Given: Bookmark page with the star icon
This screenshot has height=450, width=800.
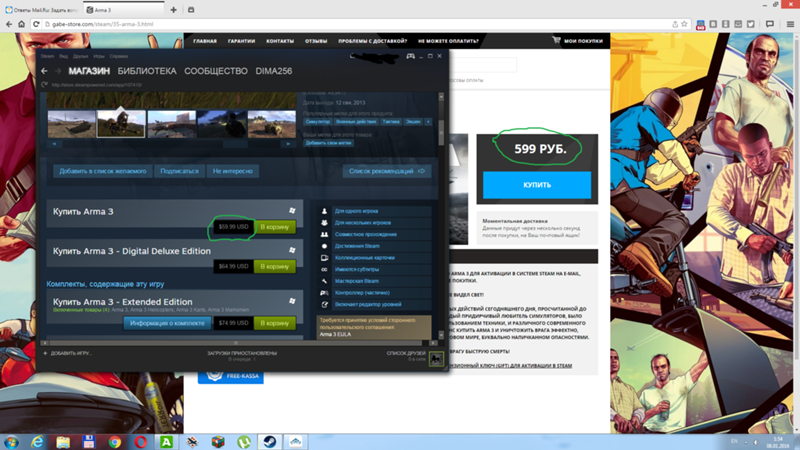Looking at the screenshot, I should click(x=685, y=24).
